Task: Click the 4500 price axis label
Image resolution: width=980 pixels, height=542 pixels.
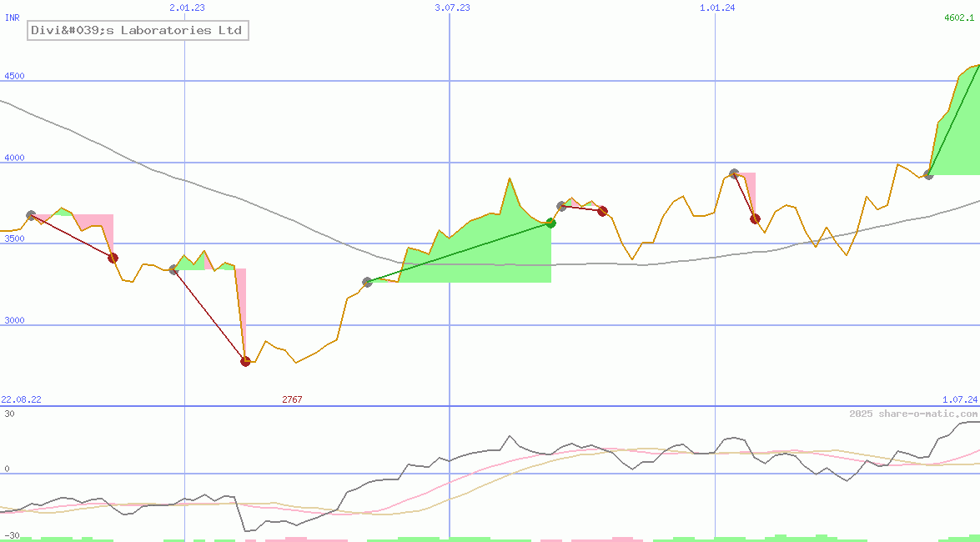Action: click(x=14, y=76)
